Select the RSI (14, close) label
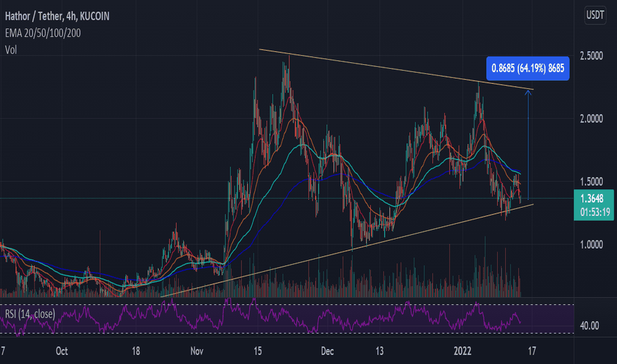This screenshot has height=364, width=617. pyautogui.click(x=30, y=314)
